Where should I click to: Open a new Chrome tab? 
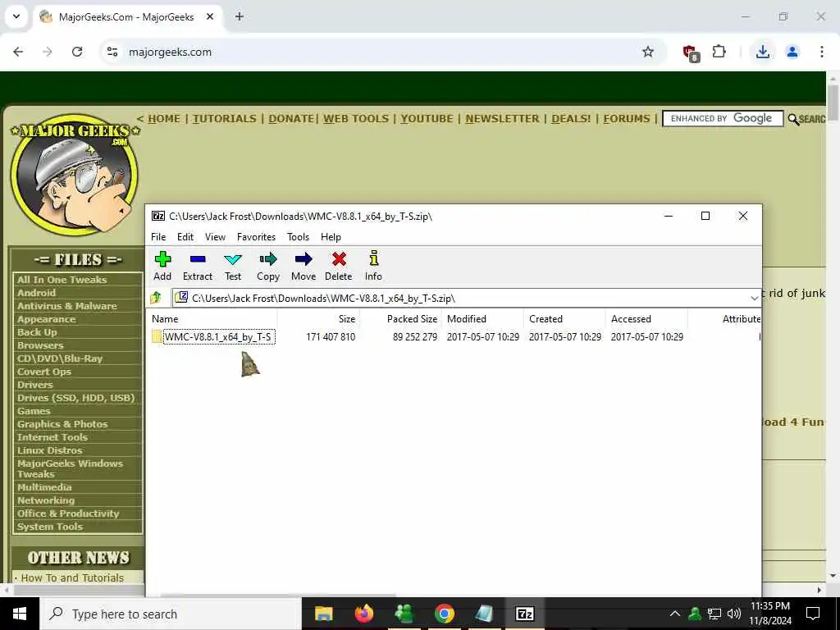pyautogui.click(x=240, y=16)
